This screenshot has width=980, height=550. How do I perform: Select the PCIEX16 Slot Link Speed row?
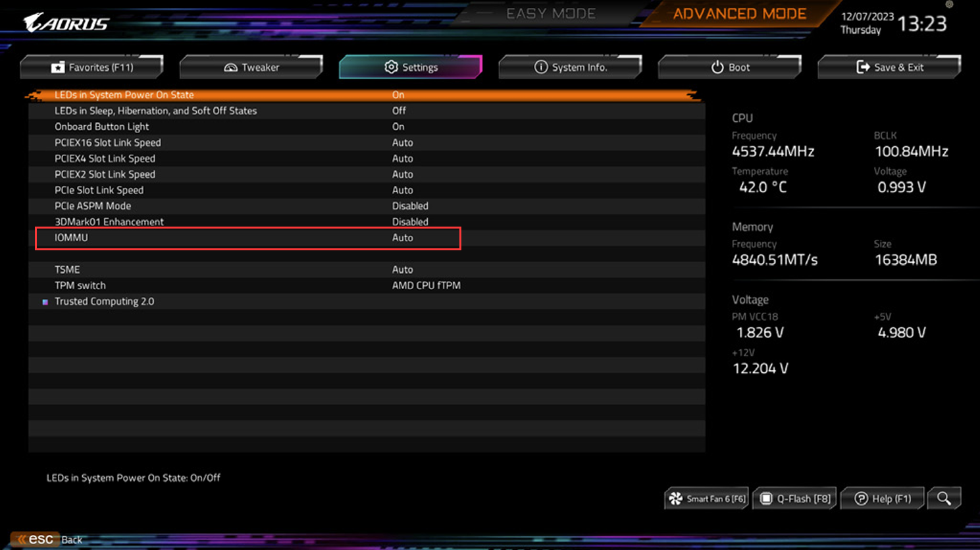click(x=366, y=142)
